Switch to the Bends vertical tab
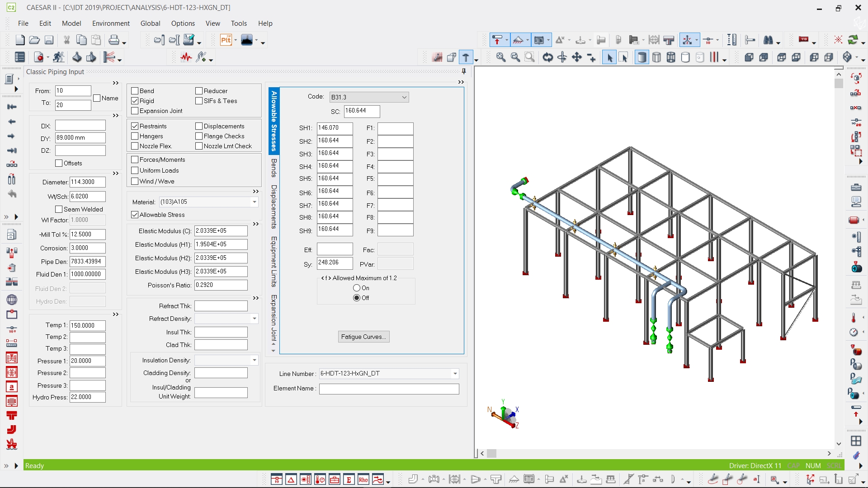Image resolution: width=868 pixels, height=488 pixels. (x=274, y=168)
